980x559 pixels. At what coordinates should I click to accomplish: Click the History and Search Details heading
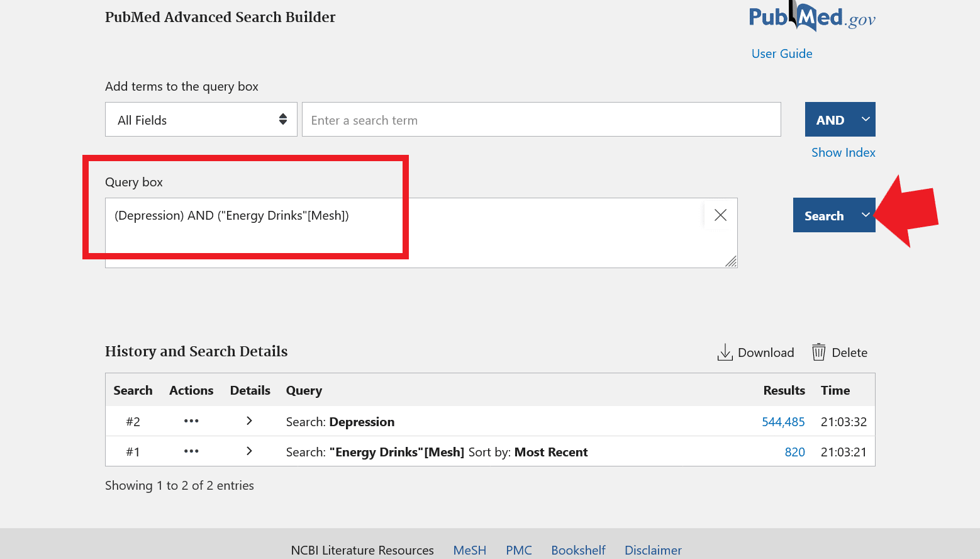[x=196, y=351]
